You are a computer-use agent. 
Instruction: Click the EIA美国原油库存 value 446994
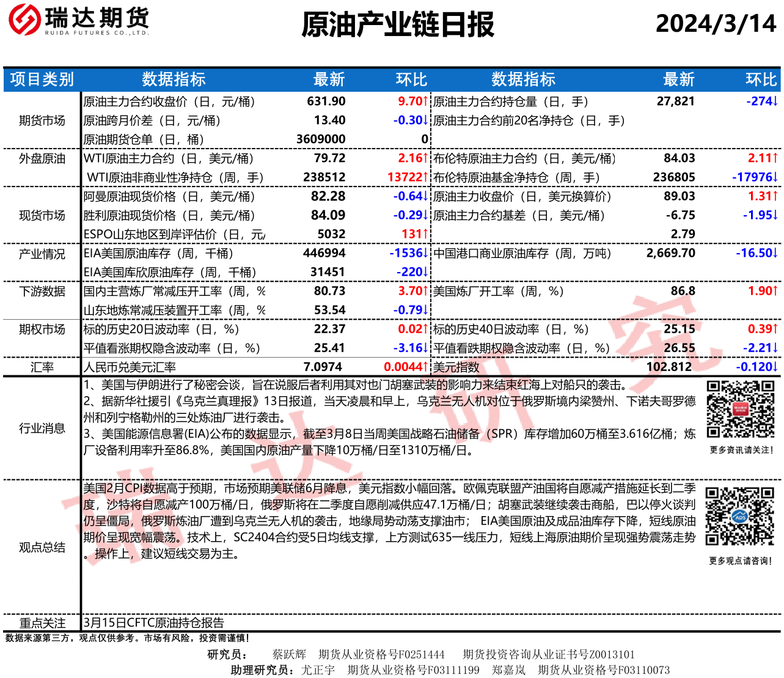coord(324,253)
